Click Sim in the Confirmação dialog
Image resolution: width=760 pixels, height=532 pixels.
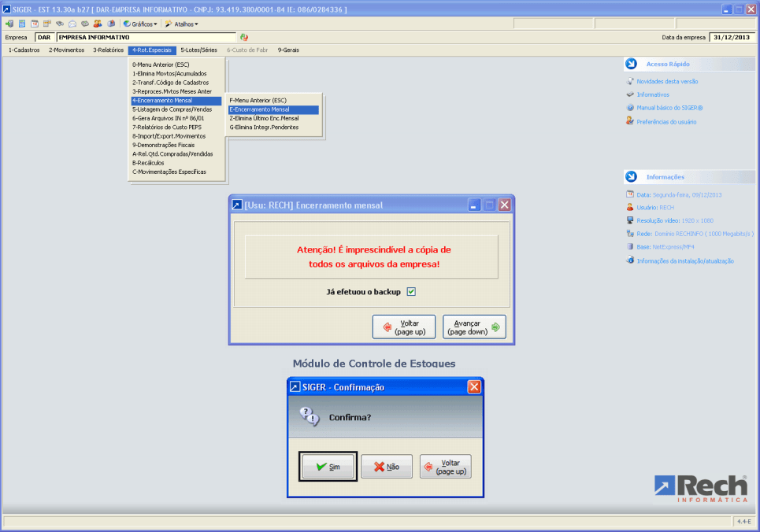point(328,467)
